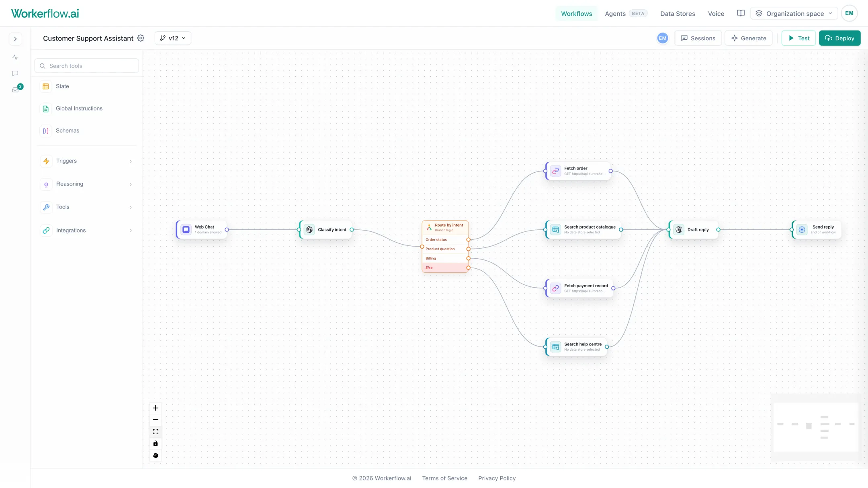Screen dimensions: 868x488
Task: Select the Search help centre node icon
Action: [x=555, y=347]
